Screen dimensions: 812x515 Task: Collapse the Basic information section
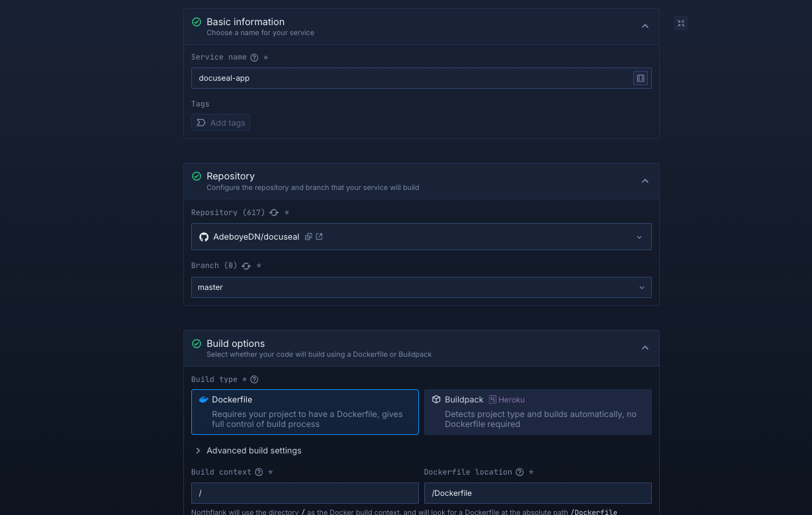645,26
